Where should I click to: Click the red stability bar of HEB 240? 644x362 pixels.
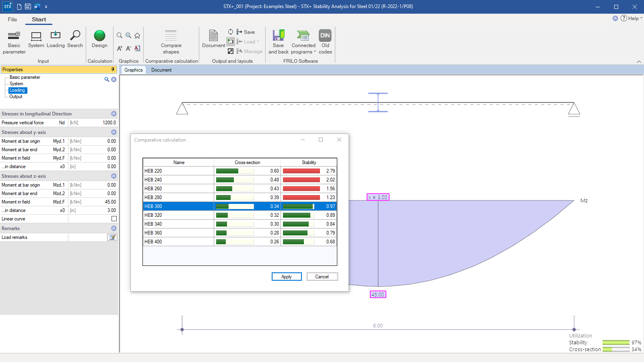pyautogui.click(x=301, y=180)
